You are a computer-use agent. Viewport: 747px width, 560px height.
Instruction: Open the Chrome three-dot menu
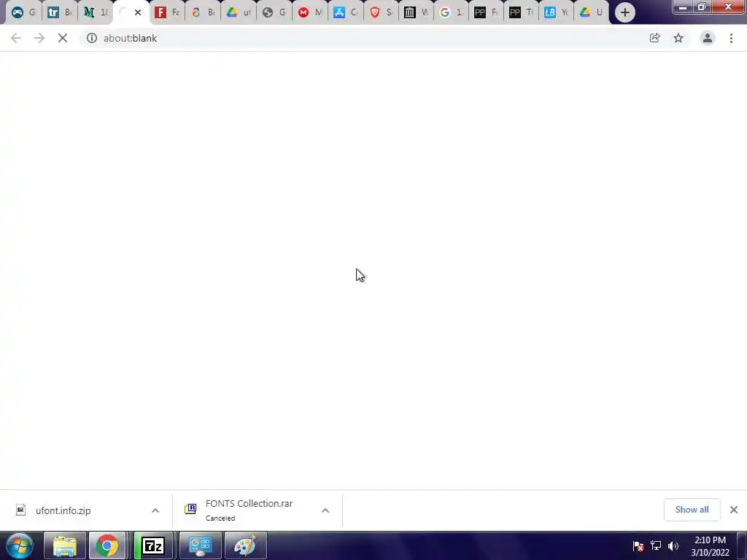tap(731, 38)
